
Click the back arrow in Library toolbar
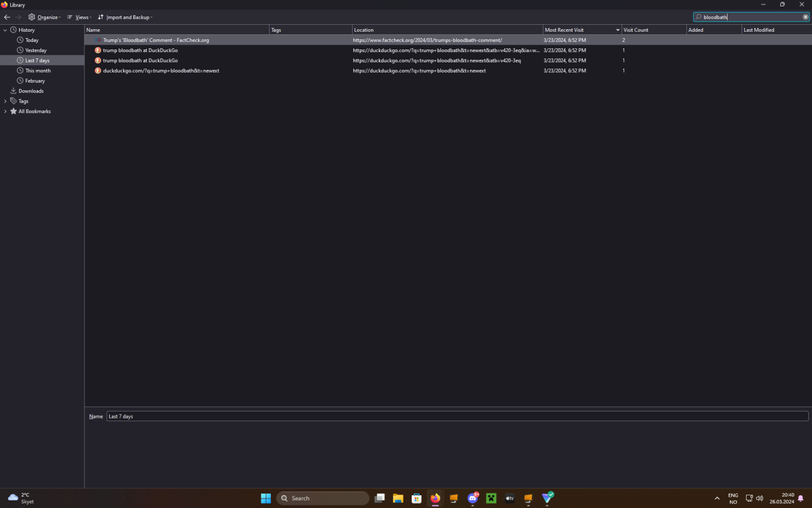point(7,17)
